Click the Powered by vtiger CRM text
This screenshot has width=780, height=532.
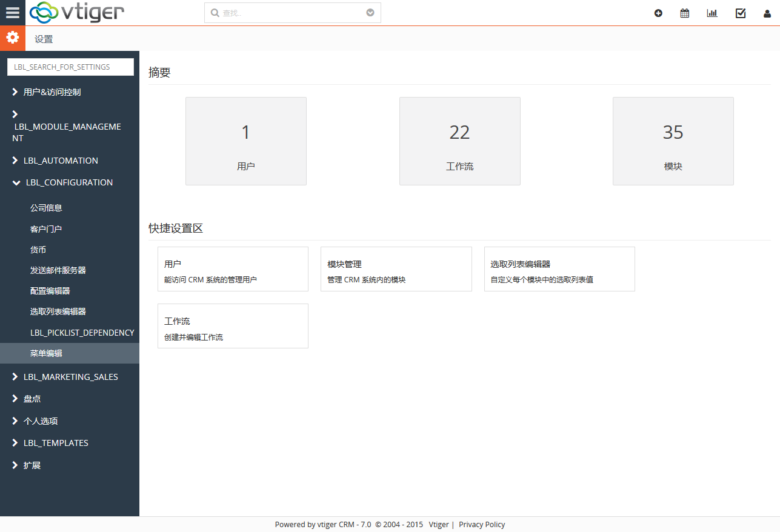323,525
